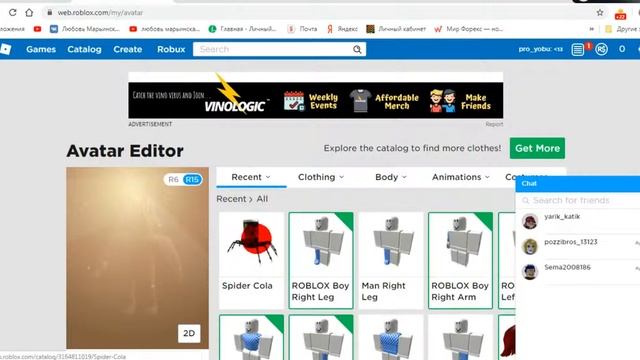The height and width of the screenshot is (360, 640).
Task: Open the notifications feed icon
Action: [578, 49]
